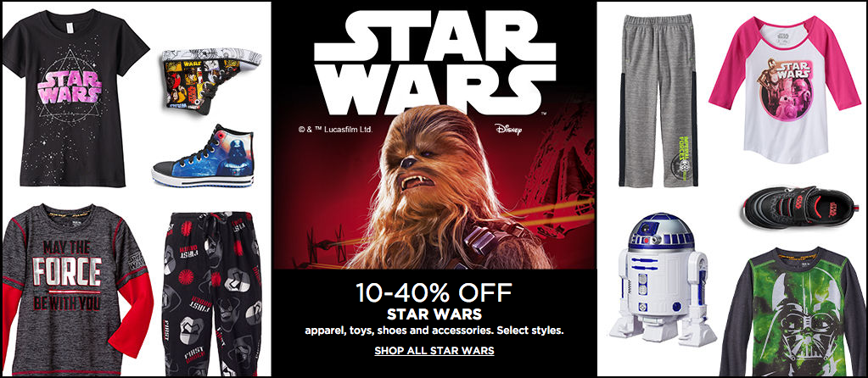Open the First Order pajama pants
The height and width of the screenshot is (378, 868).
[212, 293]
